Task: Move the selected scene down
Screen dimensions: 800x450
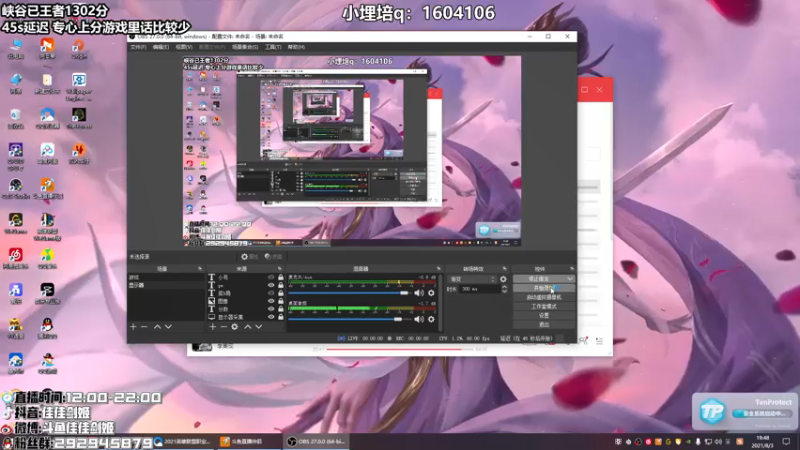Action: (x=168, y=327)
